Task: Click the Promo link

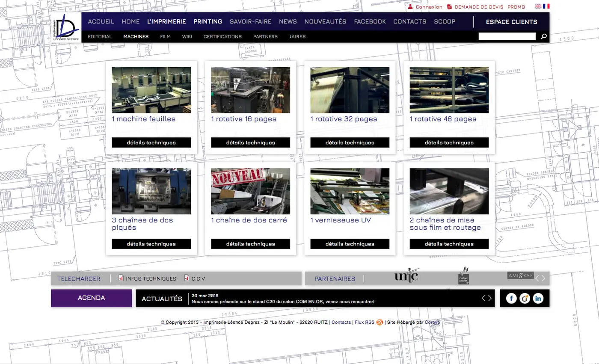Action: (516, 7)
